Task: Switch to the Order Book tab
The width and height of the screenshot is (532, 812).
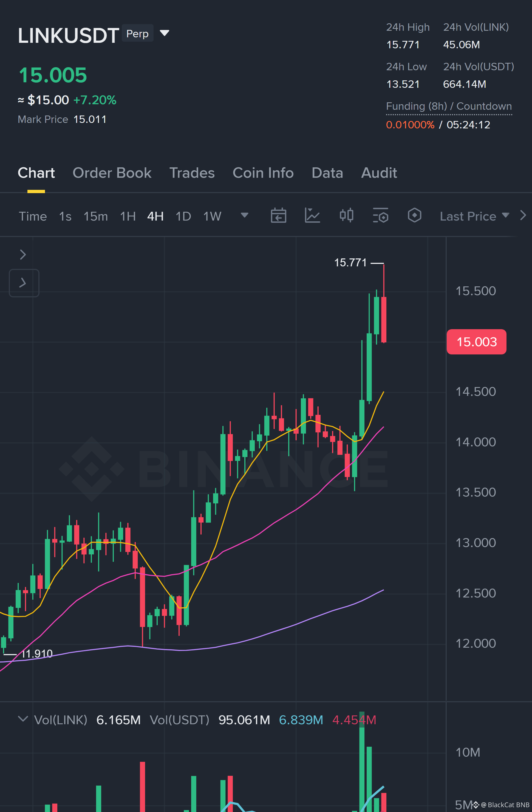Action: click(112, 173)
